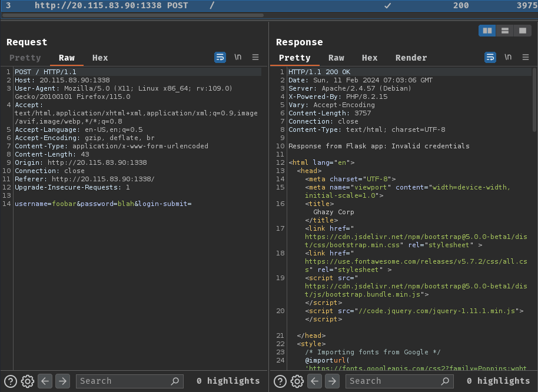538x392 pixels.
Task: Select Request Hex tab
Action: point(100,58)
